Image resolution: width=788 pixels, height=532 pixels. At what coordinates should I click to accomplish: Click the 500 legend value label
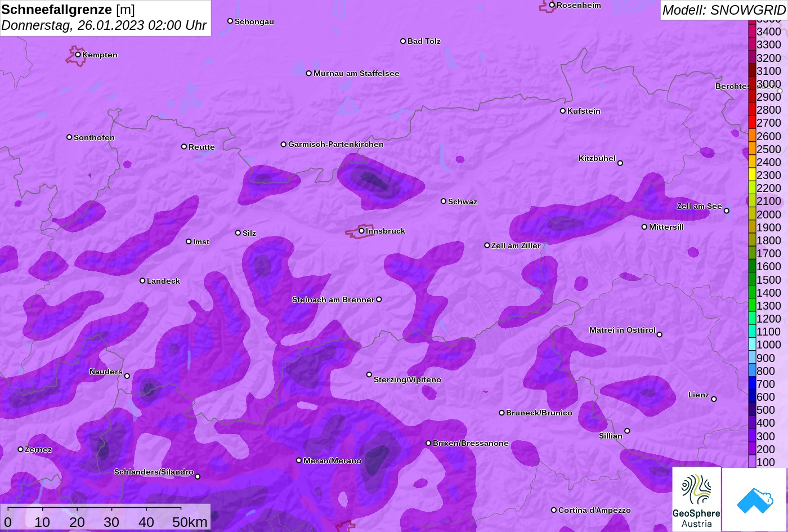click(765, 410)
